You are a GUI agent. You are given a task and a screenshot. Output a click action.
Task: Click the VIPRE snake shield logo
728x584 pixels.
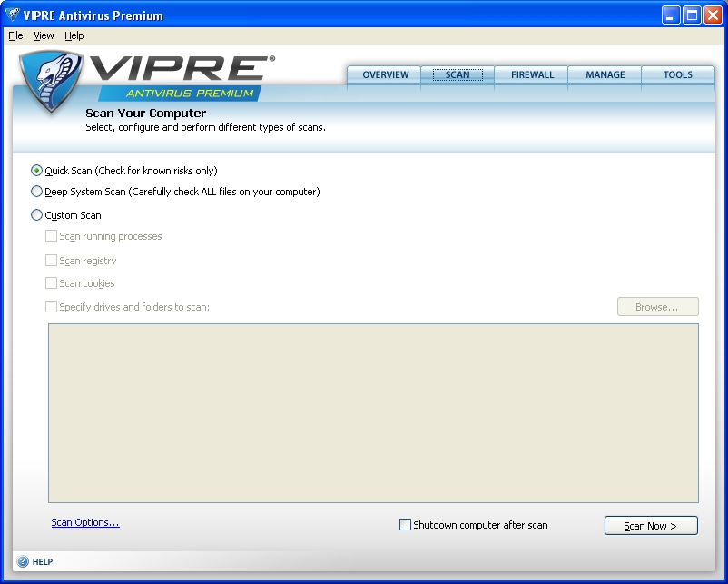[x=50, y=82]
